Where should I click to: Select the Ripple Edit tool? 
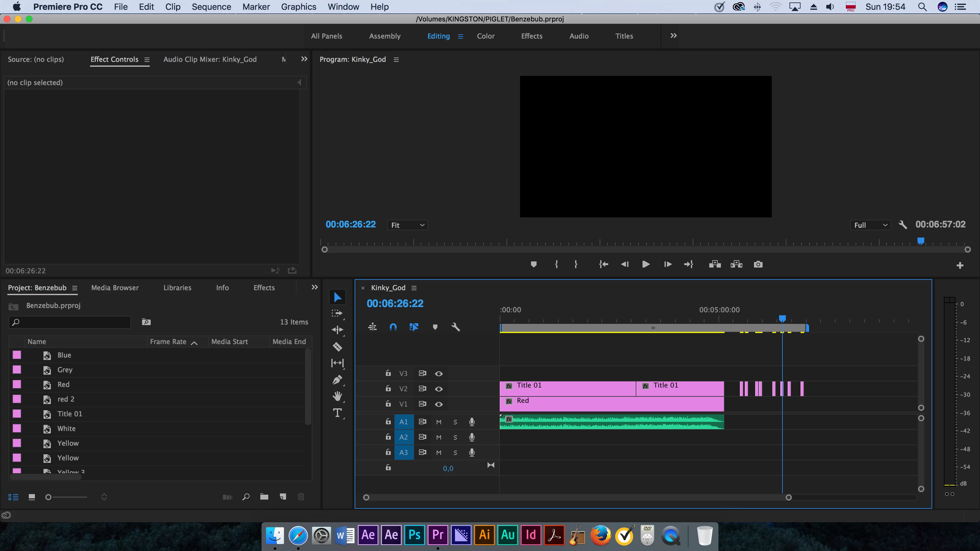coord(337,330)
